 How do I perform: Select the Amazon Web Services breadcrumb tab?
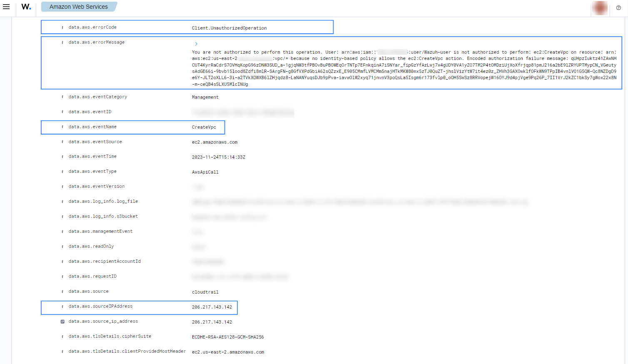tap(78, 7)
